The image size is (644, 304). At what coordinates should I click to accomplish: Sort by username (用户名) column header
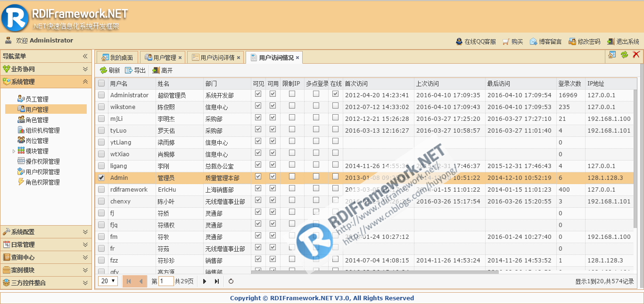pyautogui.click(x=132, y=84)
